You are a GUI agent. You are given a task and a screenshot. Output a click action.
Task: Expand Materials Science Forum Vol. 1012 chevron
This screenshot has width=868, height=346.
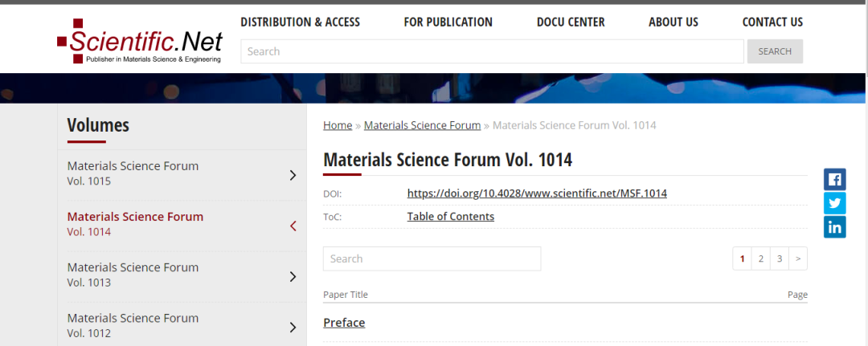293,328
